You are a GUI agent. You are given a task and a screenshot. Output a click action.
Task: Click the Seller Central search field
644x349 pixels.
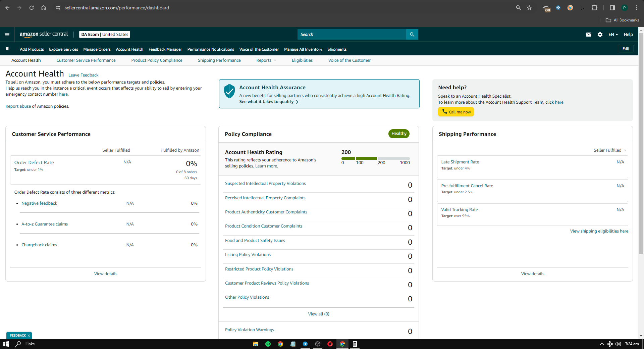pyautogui.click(x=352, y=35)
